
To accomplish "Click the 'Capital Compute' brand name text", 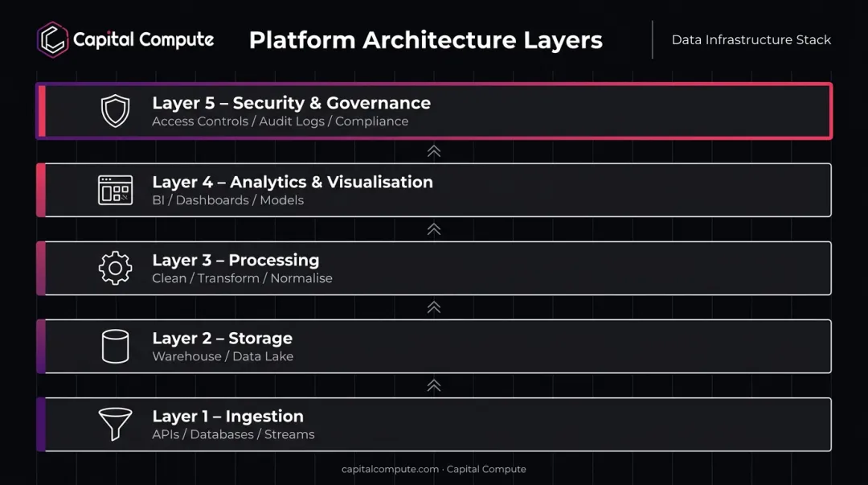I will 143,40.
